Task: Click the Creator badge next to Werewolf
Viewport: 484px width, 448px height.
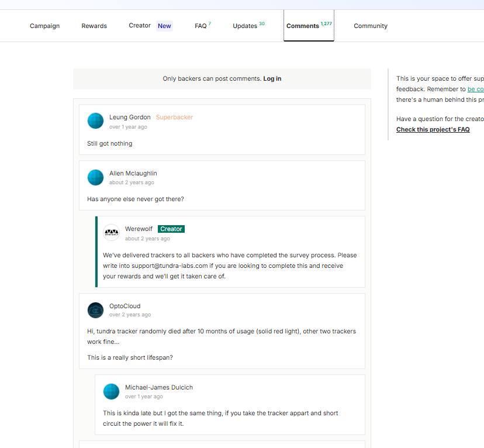Action: tap(171, 229)
